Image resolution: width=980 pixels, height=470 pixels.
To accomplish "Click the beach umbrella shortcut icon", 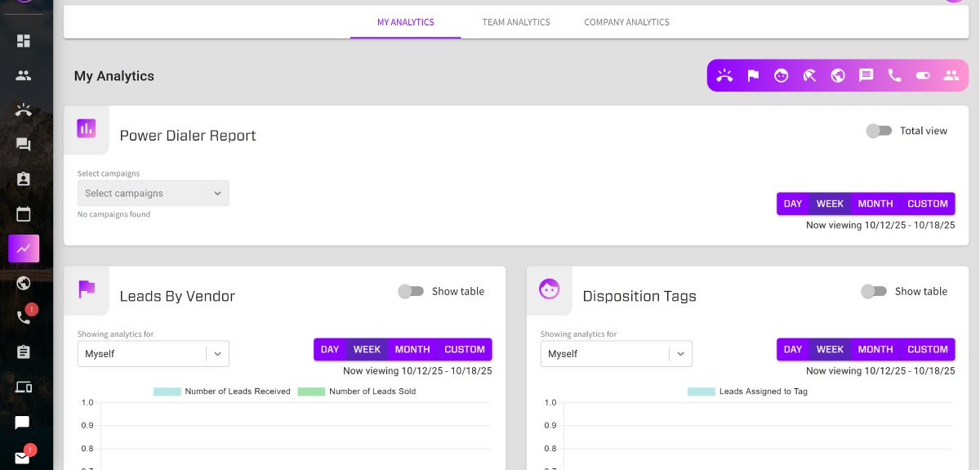I will 809,75.
